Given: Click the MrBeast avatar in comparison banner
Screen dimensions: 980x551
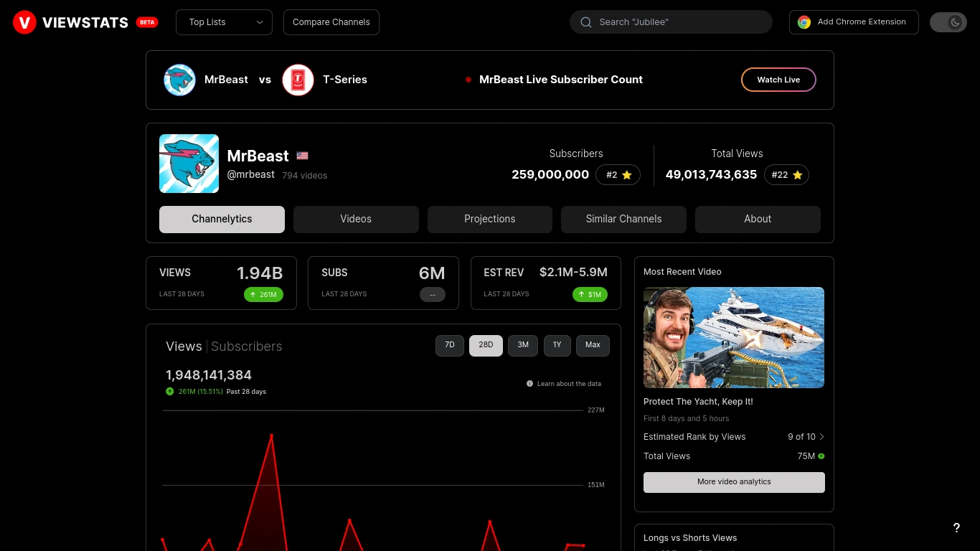Looking at the screenshot, I should (x=179, y=80).
